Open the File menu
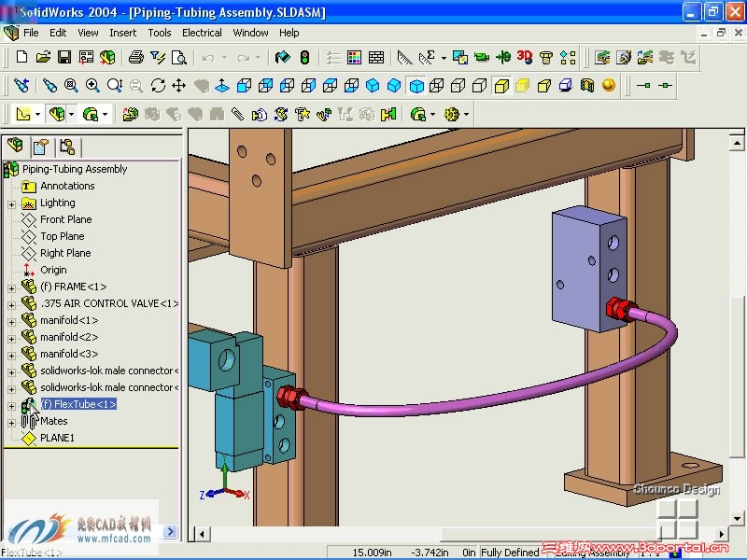The height and width of the screenshot is (560, 747). coord(31,33)
